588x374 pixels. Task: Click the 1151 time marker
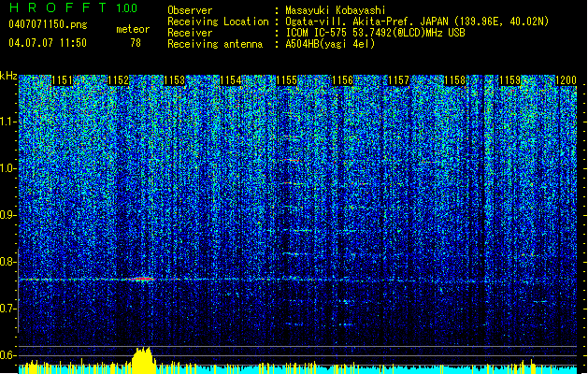[62, 80]
